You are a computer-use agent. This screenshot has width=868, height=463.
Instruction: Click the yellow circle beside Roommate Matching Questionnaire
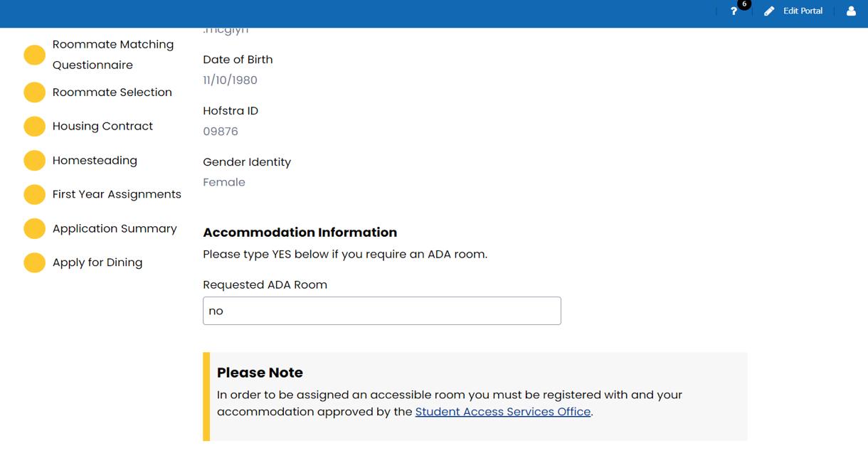tap(34, 55)
